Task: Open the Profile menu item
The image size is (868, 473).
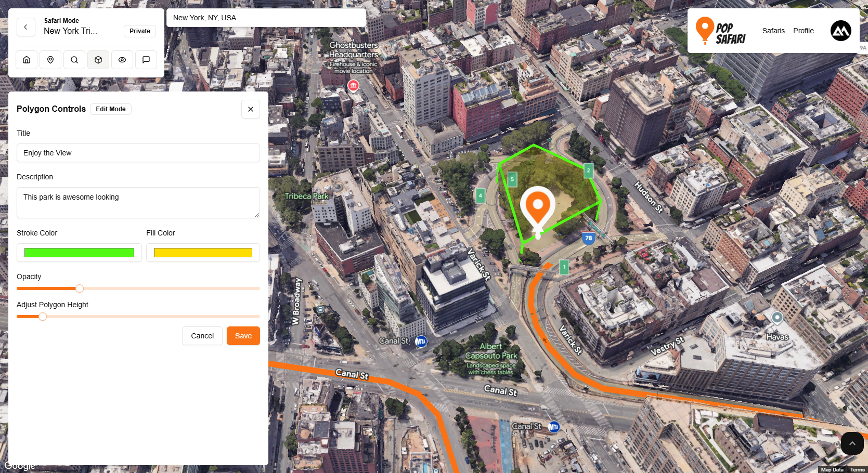Action: pos(803,31)
